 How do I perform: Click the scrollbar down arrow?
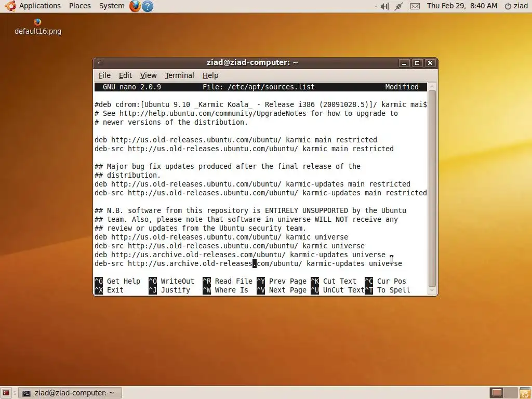tap(432, 290)
